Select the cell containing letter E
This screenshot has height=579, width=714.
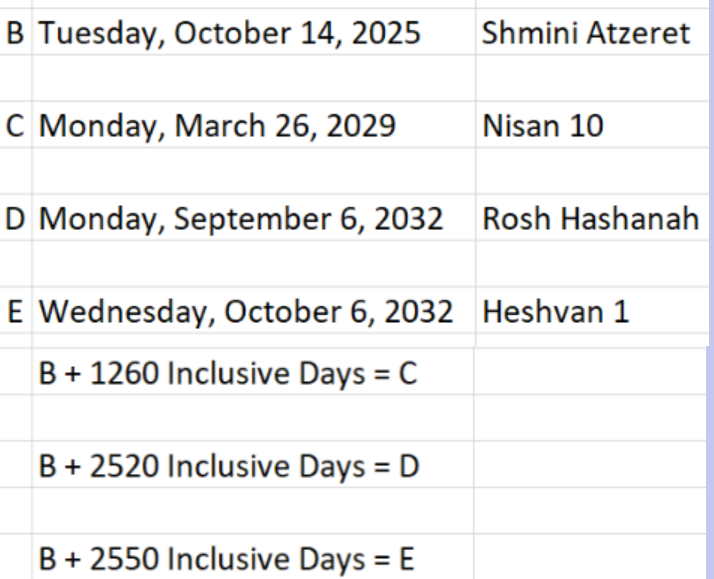click(15, 312)
